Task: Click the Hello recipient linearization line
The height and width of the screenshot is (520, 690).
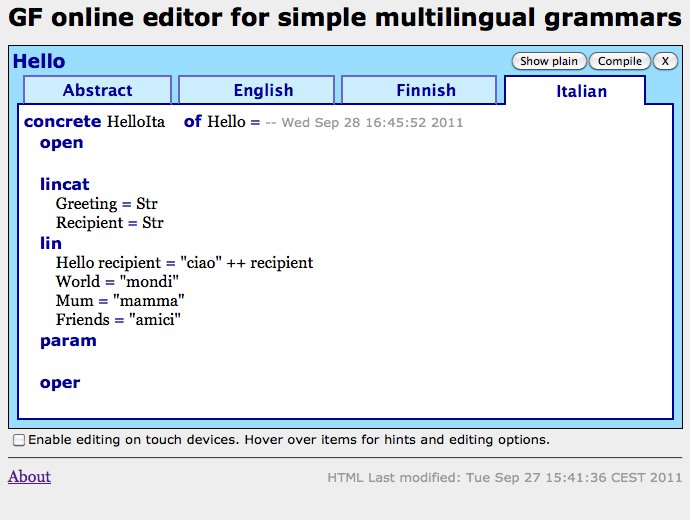Action: point(184,263)
